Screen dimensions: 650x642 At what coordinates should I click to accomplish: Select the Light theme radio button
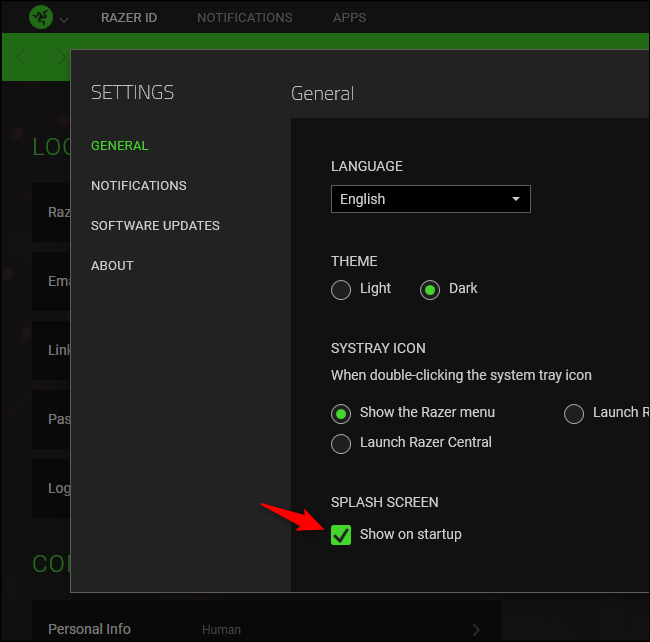pos(341,290)
